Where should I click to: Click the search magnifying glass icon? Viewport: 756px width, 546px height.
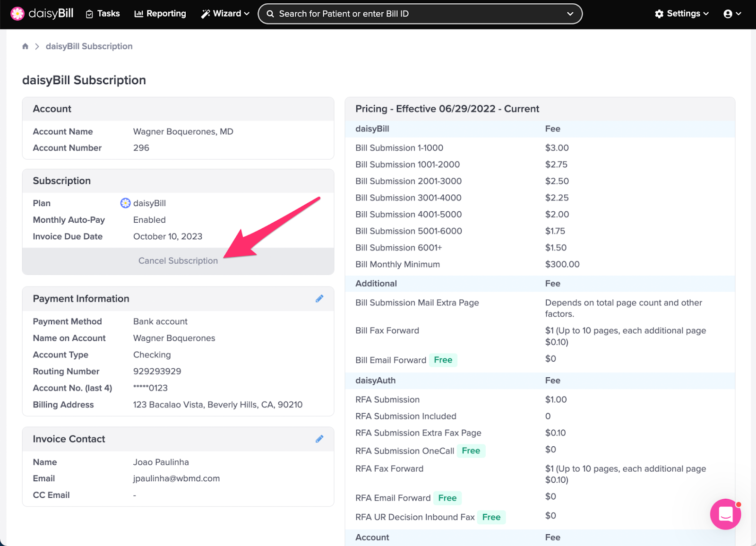coord(270,14)
